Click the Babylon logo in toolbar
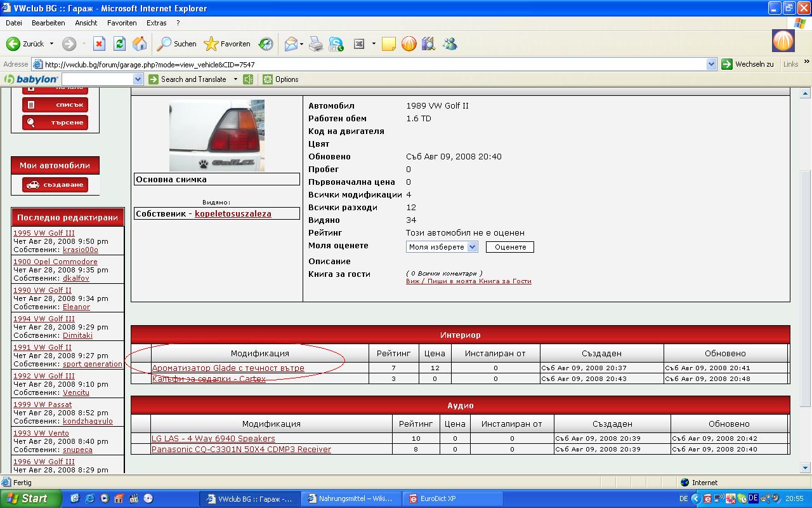Screen dimensions: 812x508 (x=31, y=79)
